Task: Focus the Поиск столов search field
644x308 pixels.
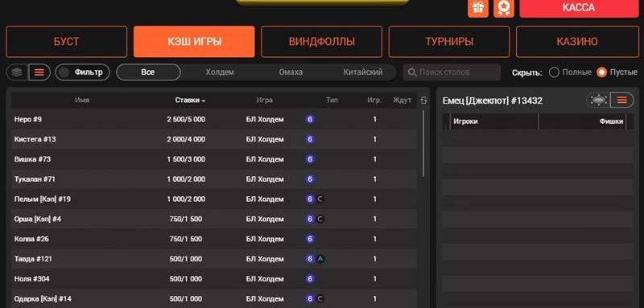Action: (x=452, y=72)
